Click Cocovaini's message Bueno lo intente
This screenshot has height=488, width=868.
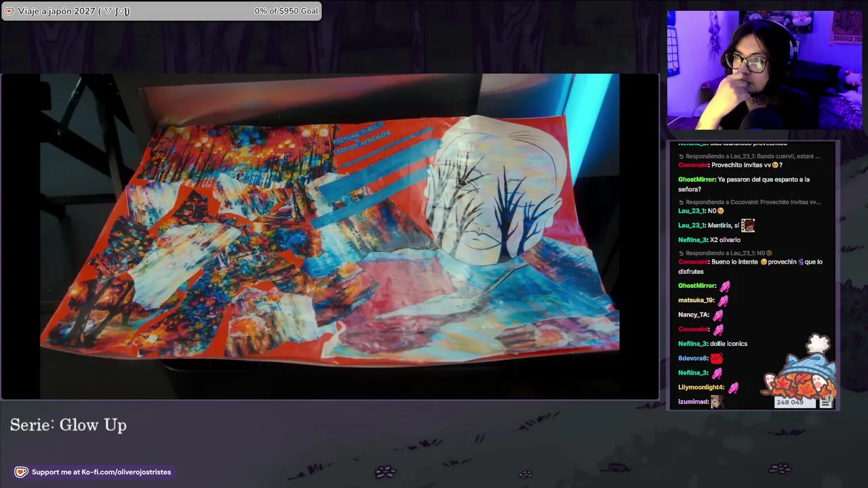[750, 266]
